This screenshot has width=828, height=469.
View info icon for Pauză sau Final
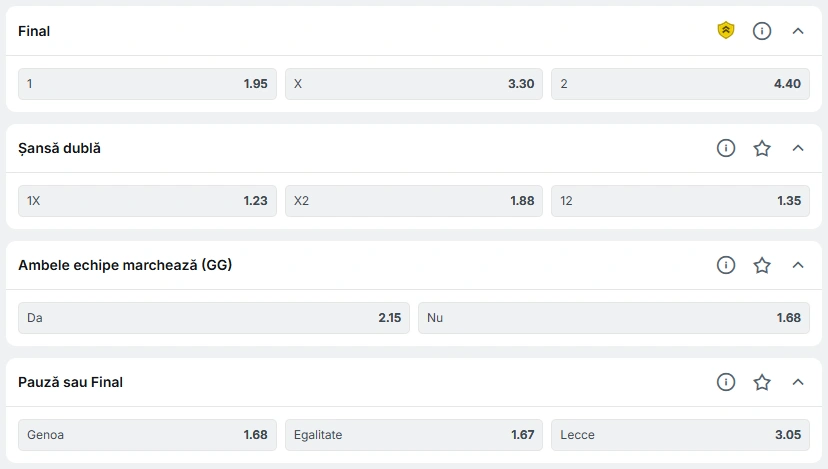pyautogui.click(x=726, y=382)
